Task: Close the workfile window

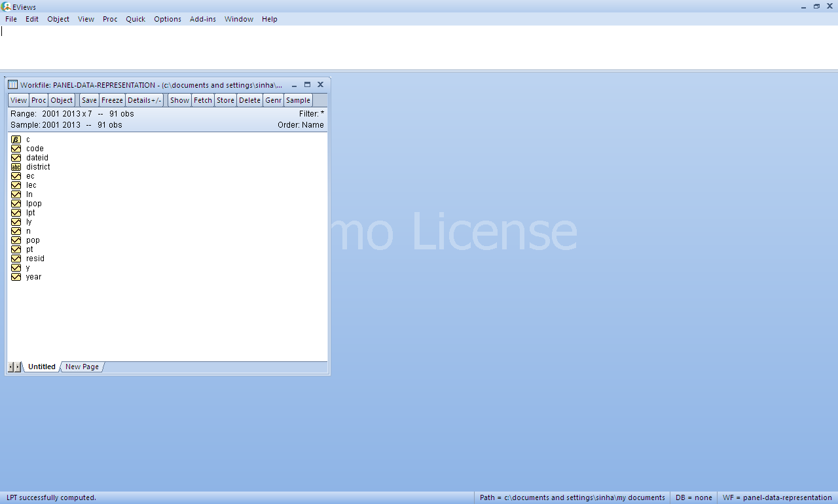Action: (x=320, y=84)
